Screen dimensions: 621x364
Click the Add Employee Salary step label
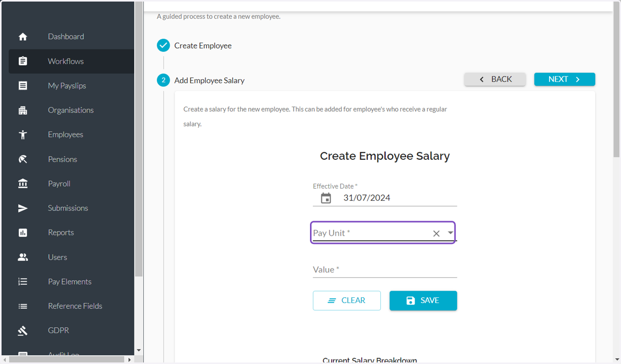210,80
